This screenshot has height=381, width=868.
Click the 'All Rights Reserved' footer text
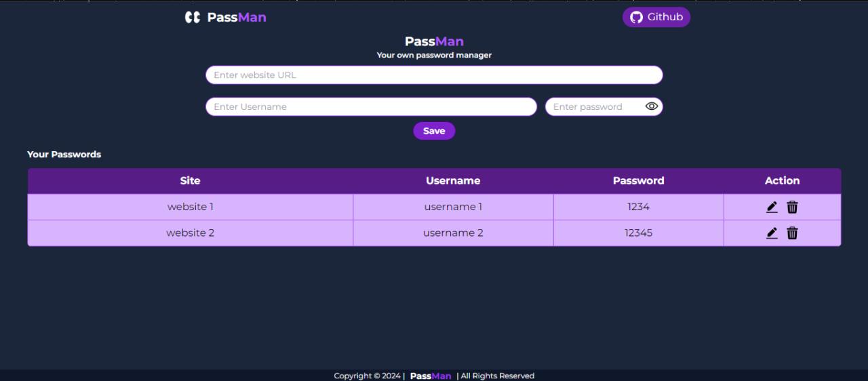pos(498,376)
